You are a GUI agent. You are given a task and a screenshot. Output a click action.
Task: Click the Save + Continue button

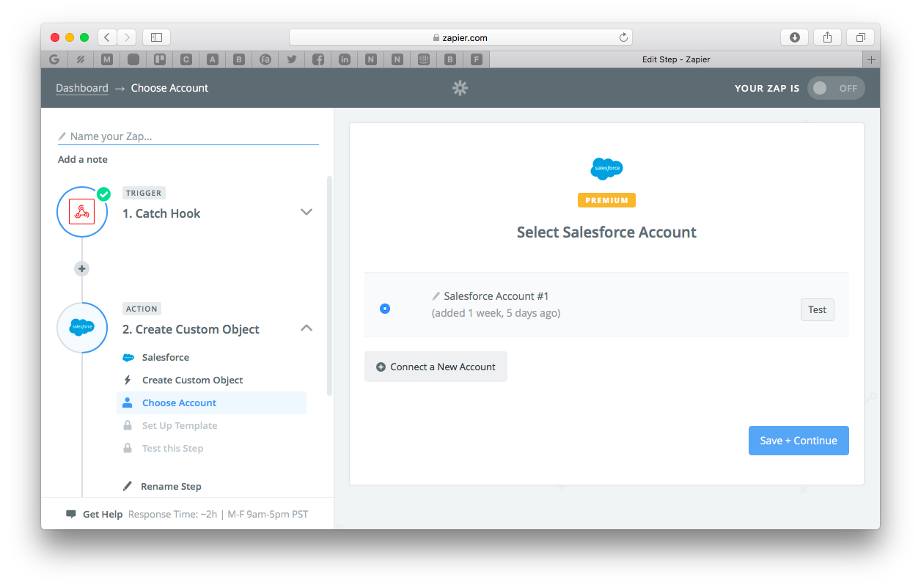[799, 440]
